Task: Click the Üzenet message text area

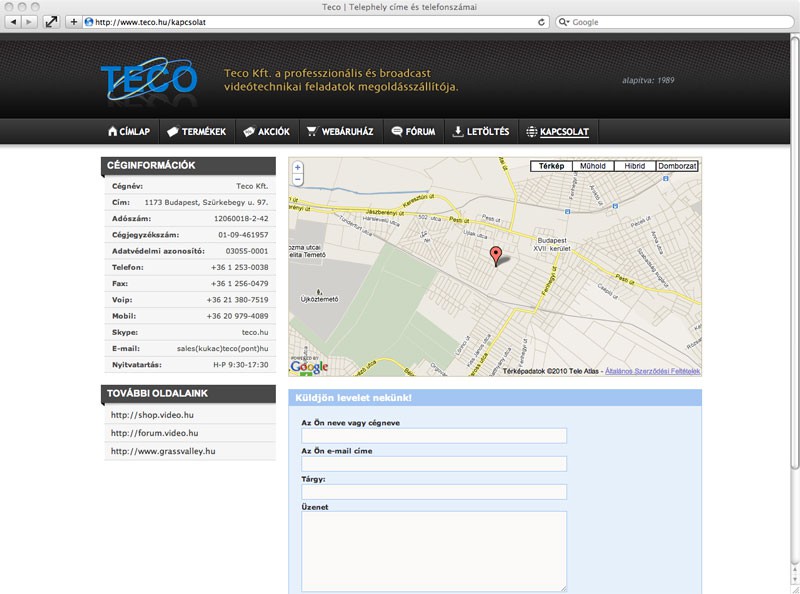Action: (434, 551)
